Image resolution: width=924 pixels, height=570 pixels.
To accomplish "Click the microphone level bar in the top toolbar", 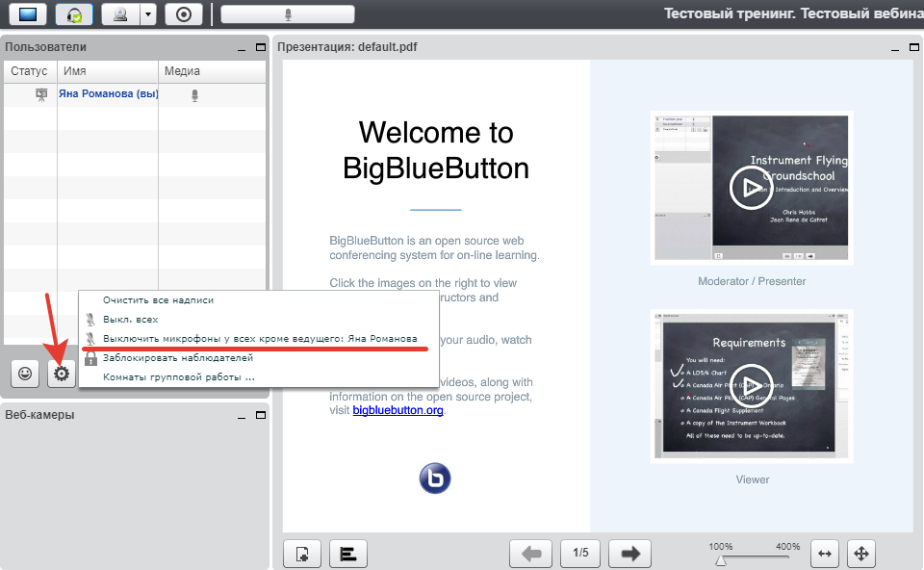I will [x=288, y=14].
